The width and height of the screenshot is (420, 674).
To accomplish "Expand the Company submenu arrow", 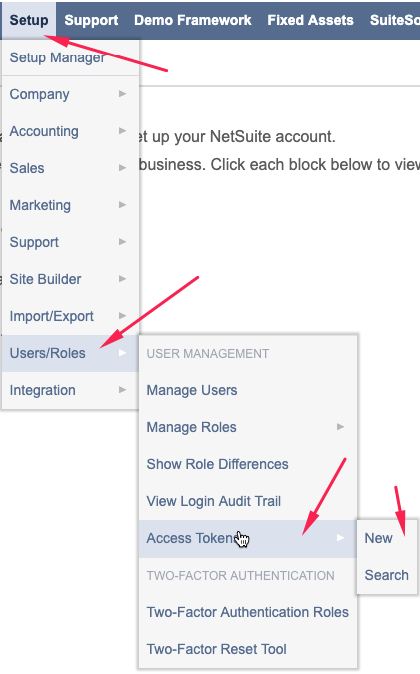I will 123,94.
